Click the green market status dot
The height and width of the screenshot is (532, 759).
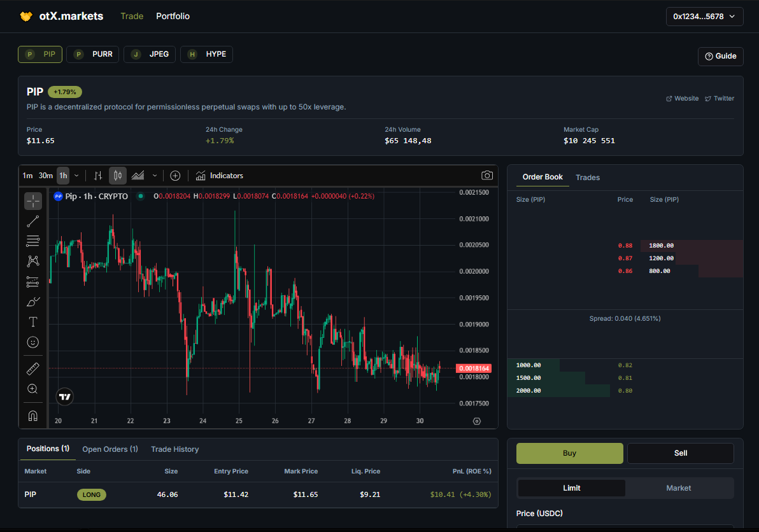click(140, 196)
